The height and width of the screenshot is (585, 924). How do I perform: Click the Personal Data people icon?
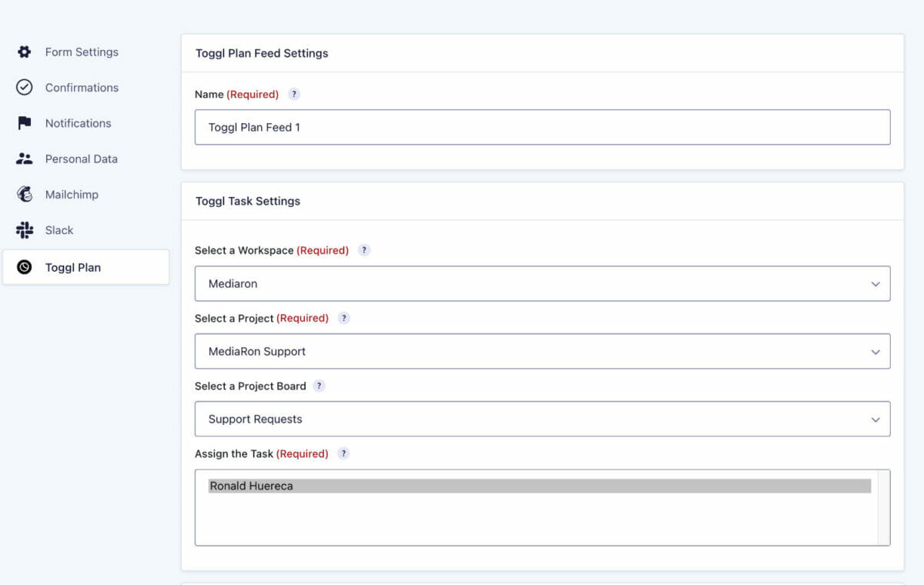25,159
